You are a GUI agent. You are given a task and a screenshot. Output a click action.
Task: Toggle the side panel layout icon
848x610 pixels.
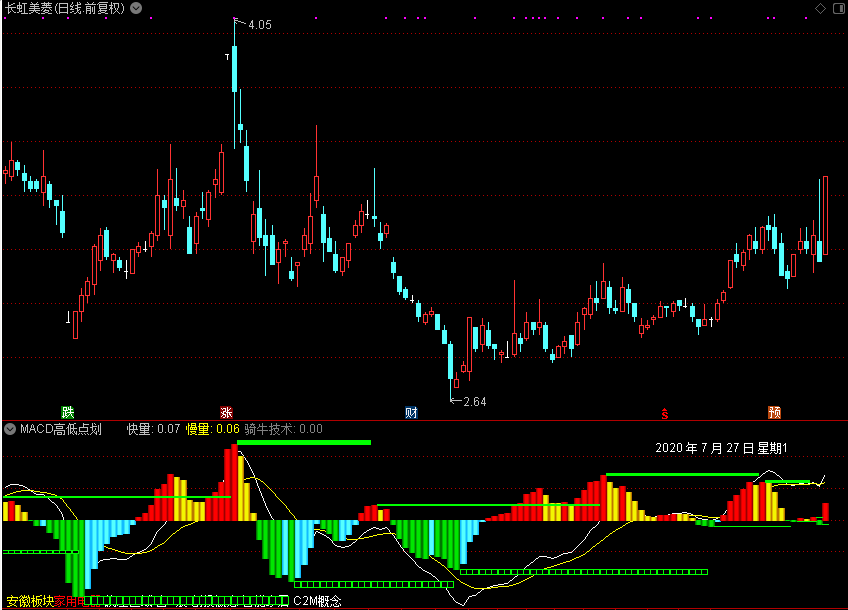click(838, 8)
